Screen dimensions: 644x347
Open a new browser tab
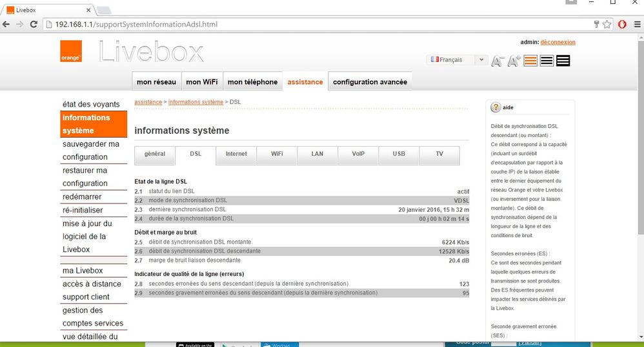tap(103, 10)
